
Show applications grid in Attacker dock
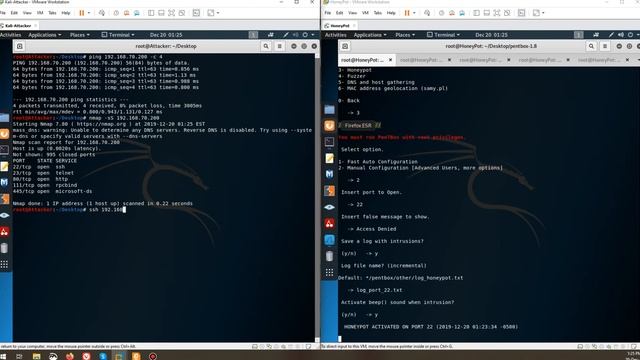pyautogui.click(x=4, y=264)
